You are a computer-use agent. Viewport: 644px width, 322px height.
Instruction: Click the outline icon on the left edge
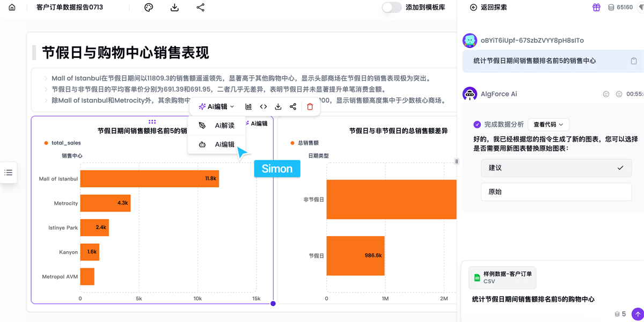click(8, 173)
